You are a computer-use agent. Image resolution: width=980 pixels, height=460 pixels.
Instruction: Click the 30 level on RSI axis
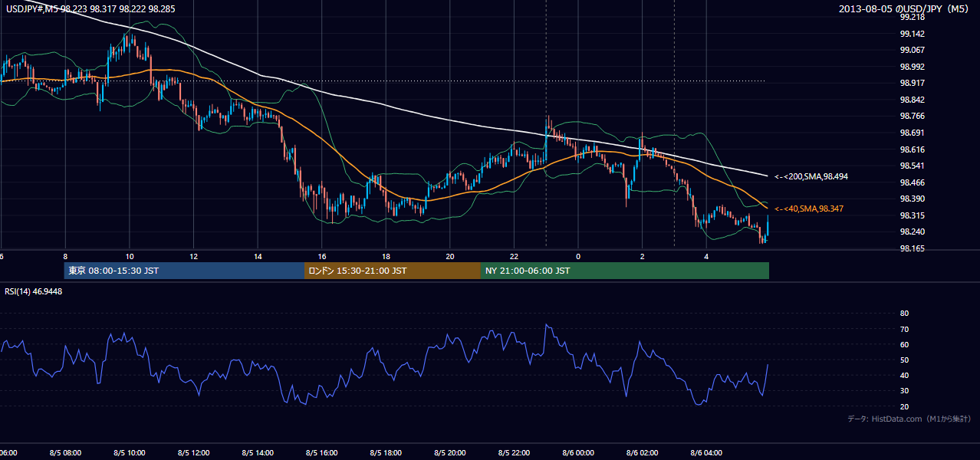(904, 391)
